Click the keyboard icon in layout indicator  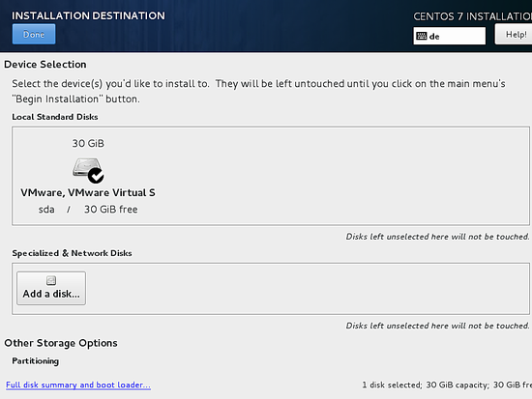click(422, 36)
